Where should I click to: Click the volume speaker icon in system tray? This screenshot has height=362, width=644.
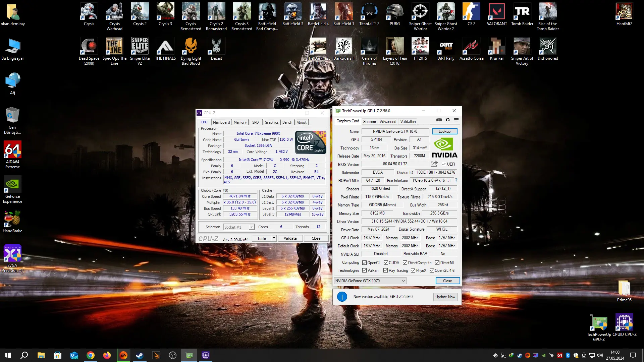click(600, 355)
